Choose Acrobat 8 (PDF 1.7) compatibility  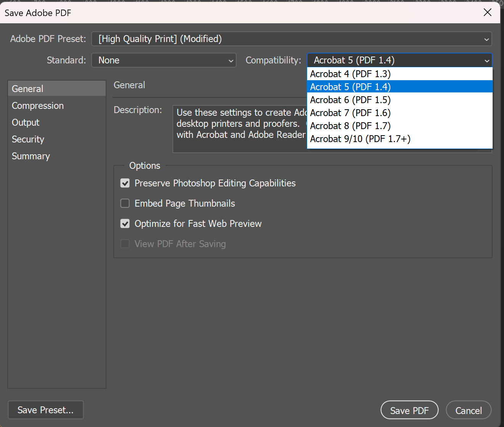click(350, 126)
